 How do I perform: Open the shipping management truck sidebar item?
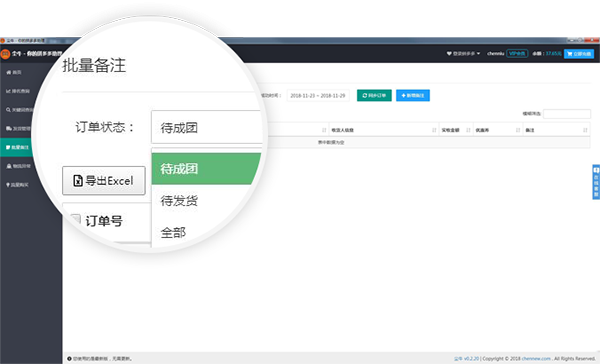tap(18, 129)
